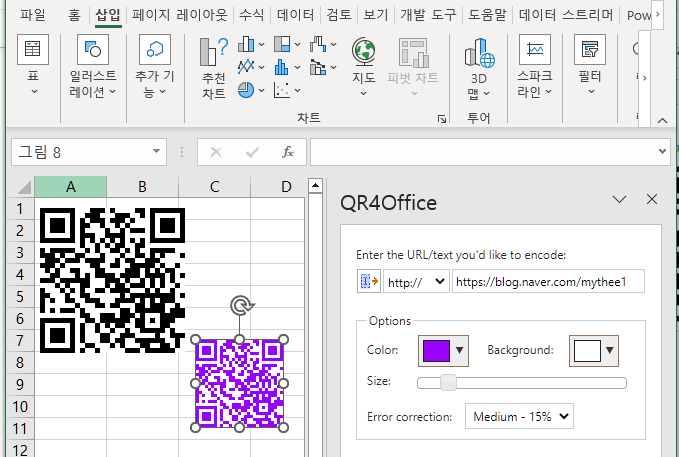Click the QR code Size slider
This screenshot has height=457, width=679.
pyautogui.click(x=522, y=383)
